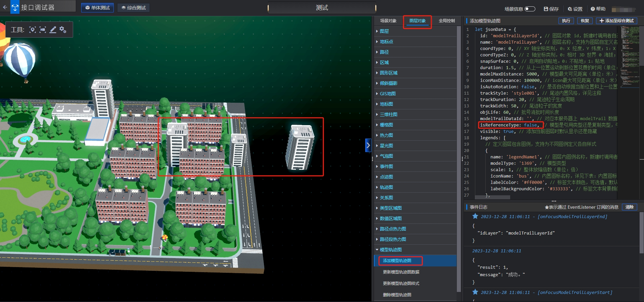Expand the 圆形区域 tree node

(415, 73)
